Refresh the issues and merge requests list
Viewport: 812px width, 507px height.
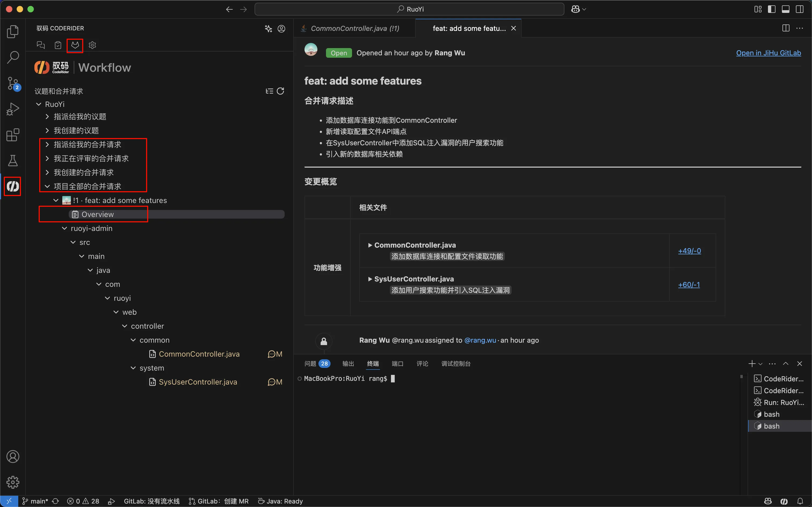pos(281,91)
